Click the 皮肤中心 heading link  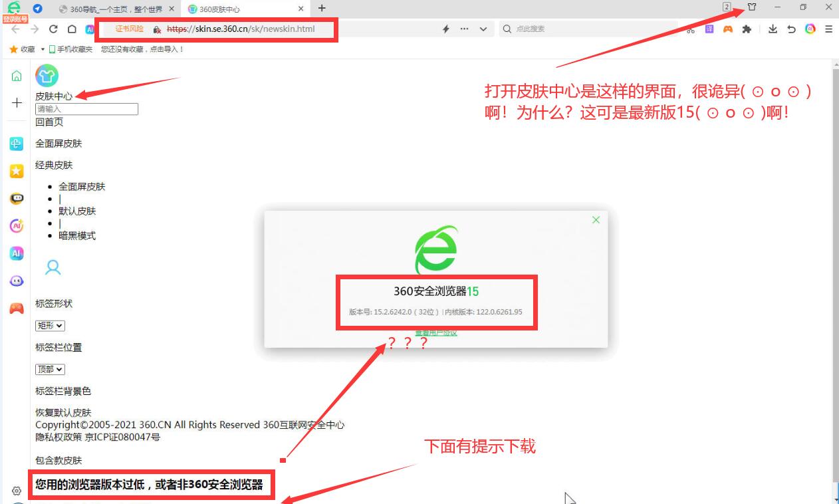tap(54, 96)
